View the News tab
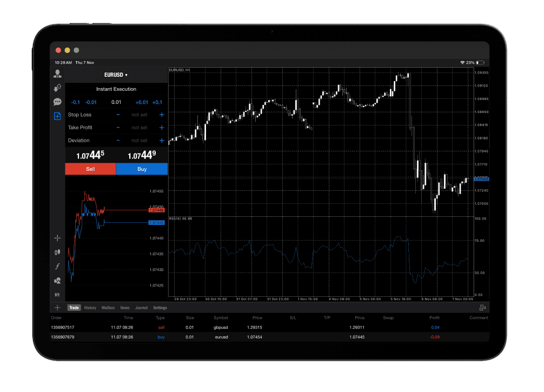Image resolution: width=544 pixels, height=392 pixels. tap(125, 307)
